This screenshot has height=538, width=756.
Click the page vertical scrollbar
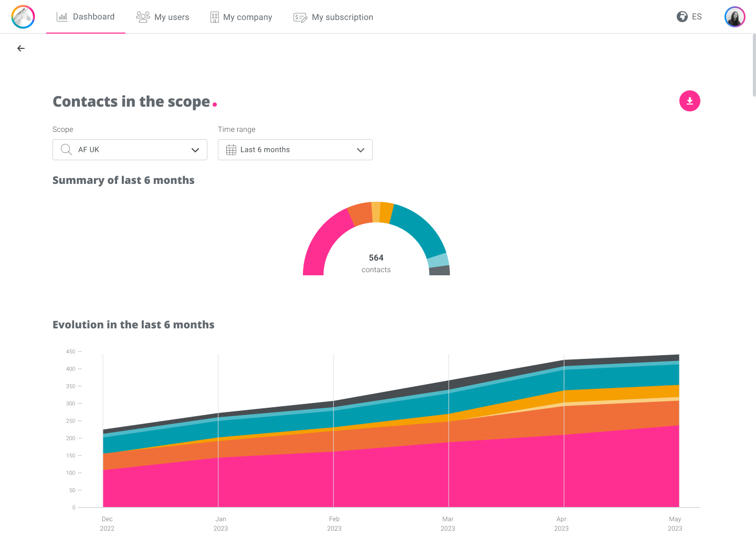pos(754,65)
